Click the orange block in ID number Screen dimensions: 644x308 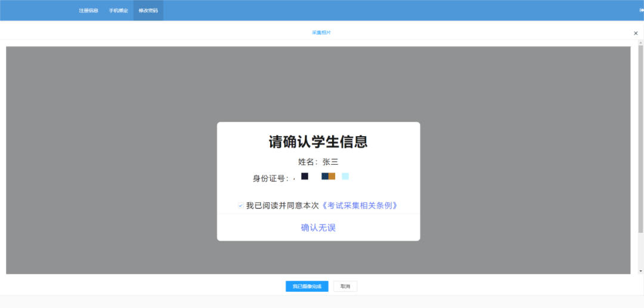(x=332, y=176)
